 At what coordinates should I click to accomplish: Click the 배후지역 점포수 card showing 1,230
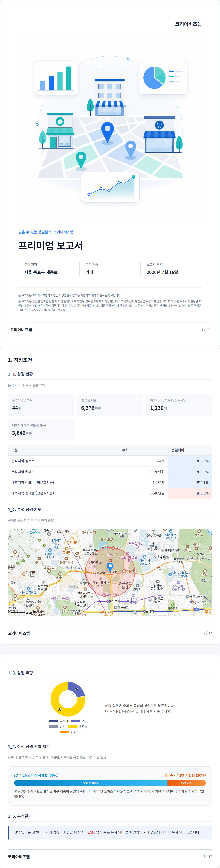tap(179, 405)
